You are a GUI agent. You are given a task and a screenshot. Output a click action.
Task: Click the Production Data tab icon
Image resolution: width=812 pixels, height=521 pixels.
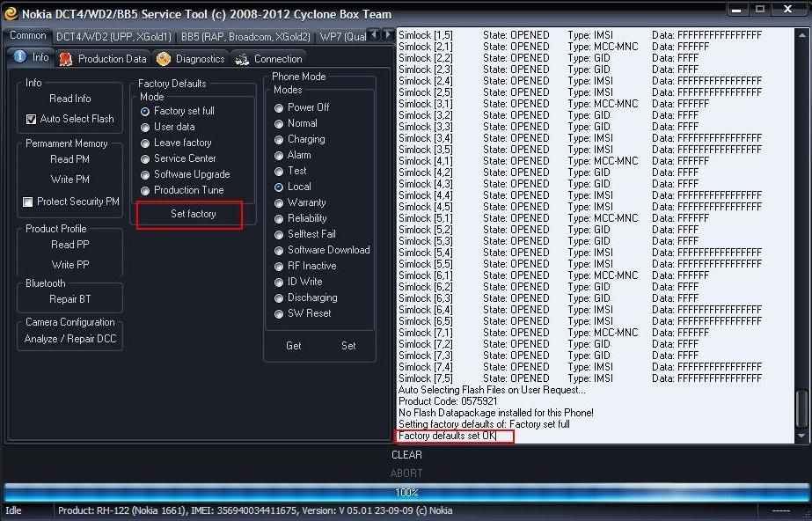click(x=66, y=59)
